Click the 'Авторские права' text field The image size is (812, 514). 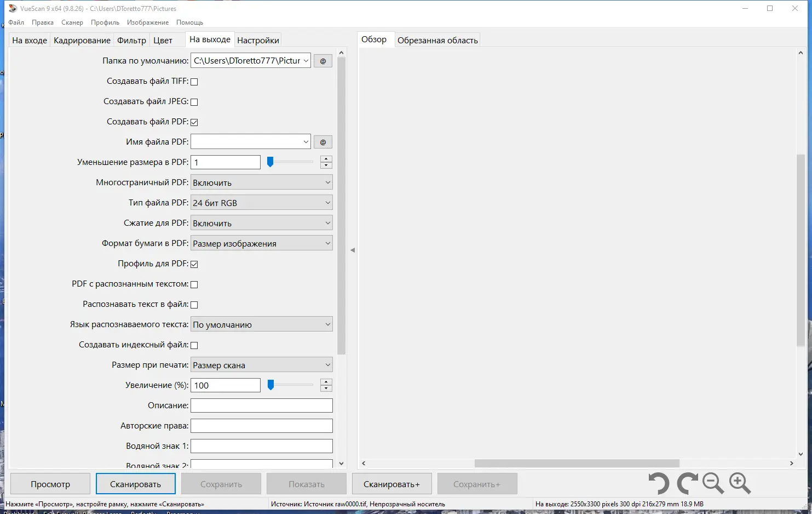pos(262,426)
